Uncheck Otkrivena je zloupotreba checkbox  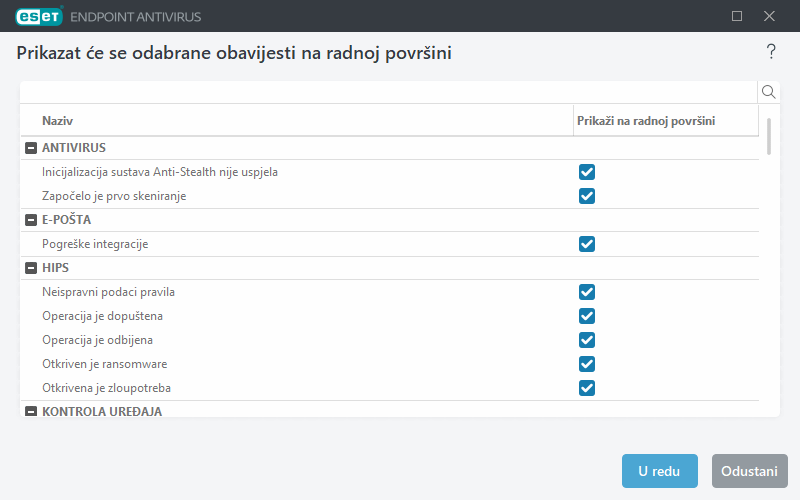click(x=587, y=388)
